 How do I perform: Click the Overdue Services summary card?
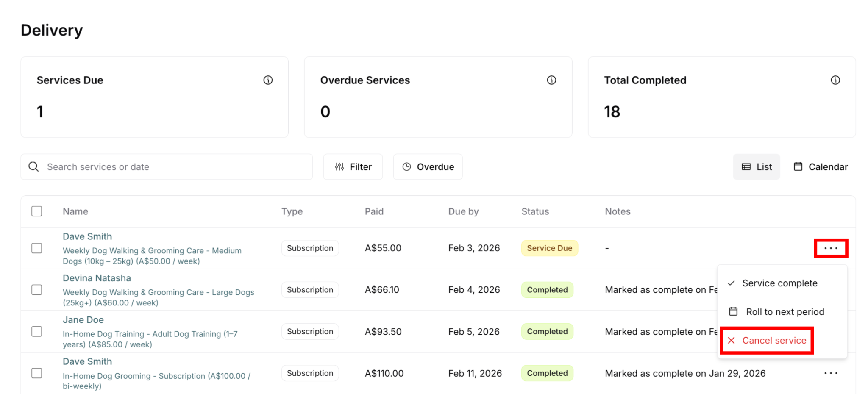tap(438, 97)
